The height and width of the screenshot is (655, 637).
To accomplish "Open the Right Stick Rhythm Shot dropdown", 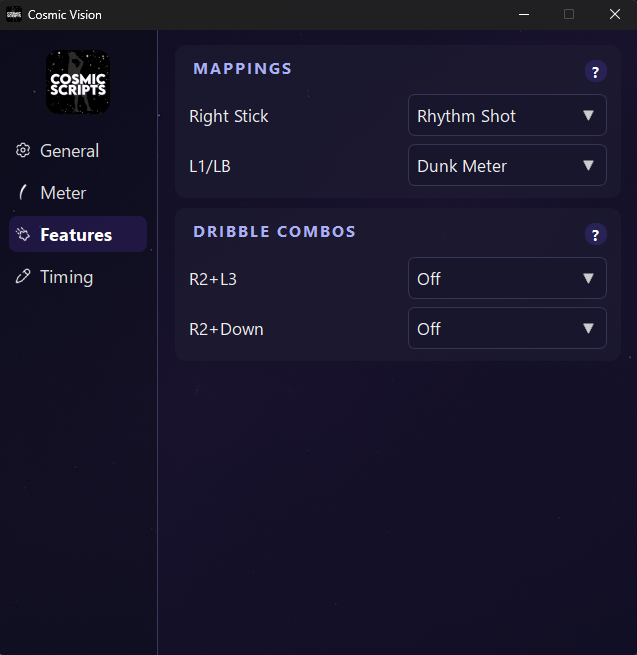I will click(x=507, y=115).
